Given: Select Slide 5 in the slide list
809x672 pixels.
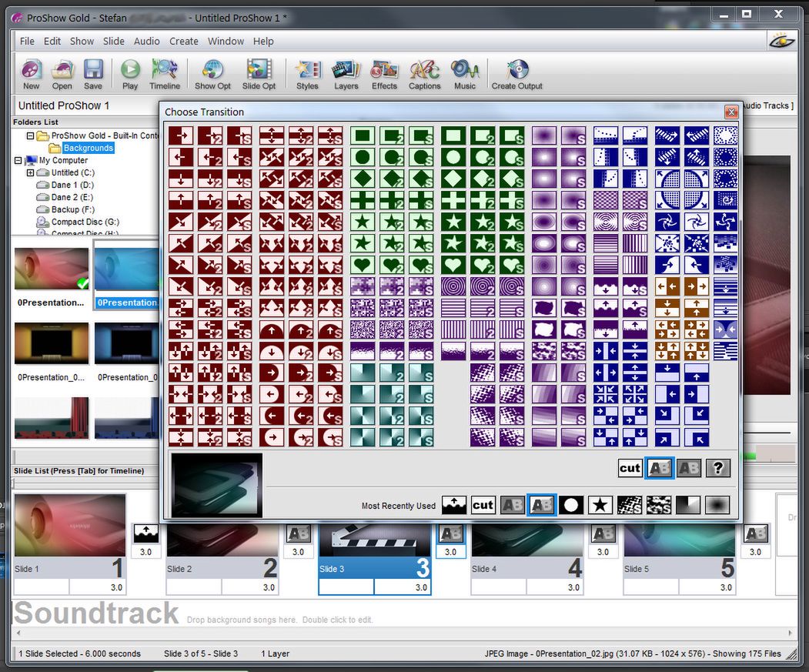Looking at the screenshot, I should pyautogui.click(x=679, y=559).
